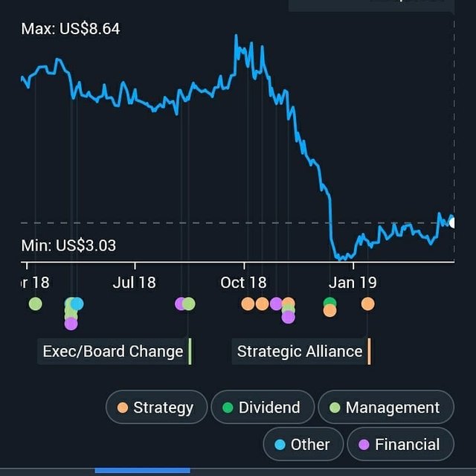Toggle the Dividend event filter
This screenshot has height=476, width=476.
pyautogui.click(x=262, y=408)
